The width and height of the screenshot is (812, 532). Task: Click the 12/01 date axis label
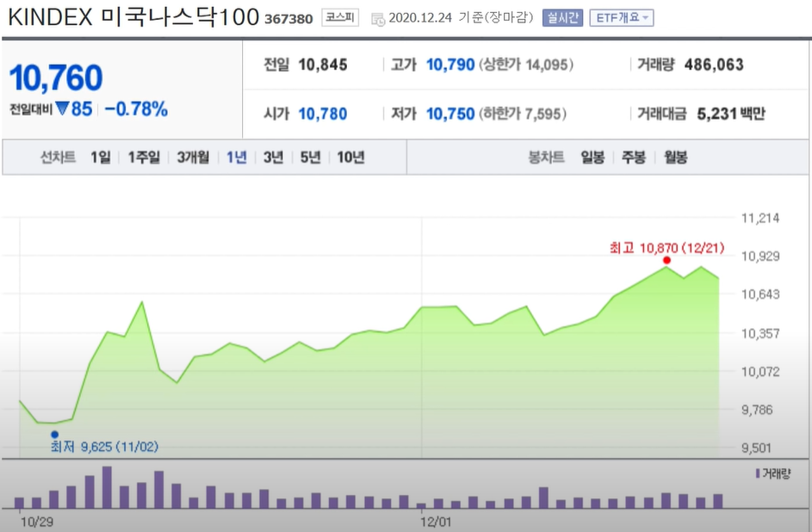[436, 522]
